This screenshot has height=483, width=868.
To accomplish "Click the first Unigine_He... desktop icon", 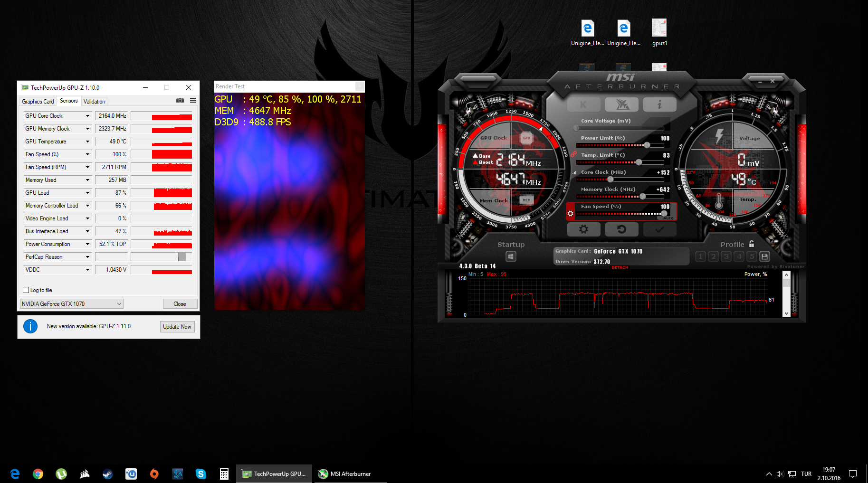I will [x=588, y=33].
